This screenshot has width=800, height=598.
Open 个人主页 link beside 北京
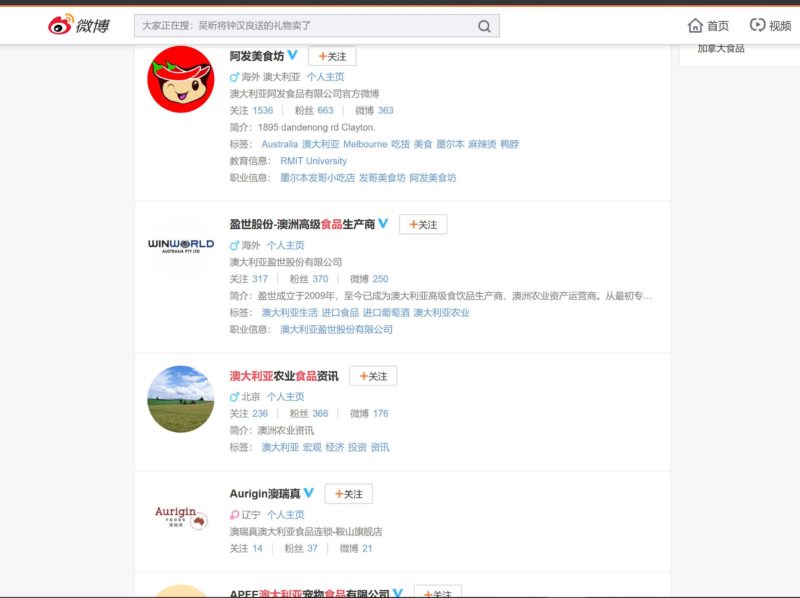285,397
